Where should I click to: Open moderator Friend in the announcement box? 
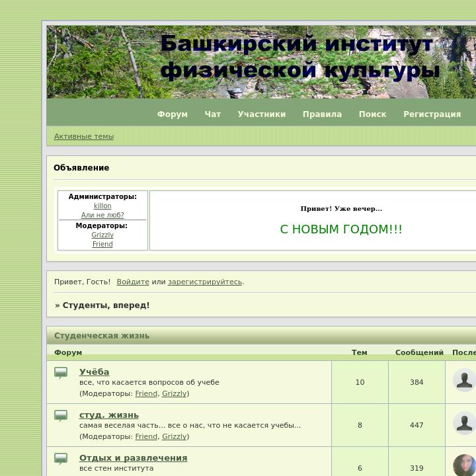tap(102, 244)
